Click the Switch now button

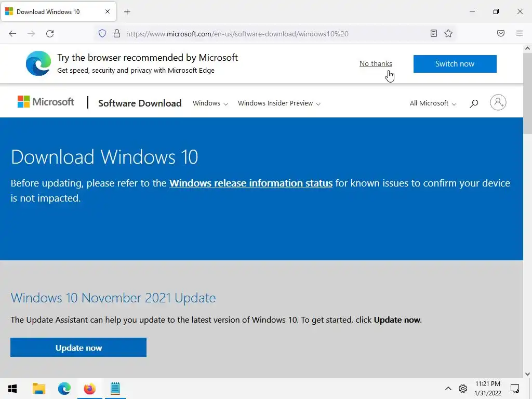click(455, 64)
